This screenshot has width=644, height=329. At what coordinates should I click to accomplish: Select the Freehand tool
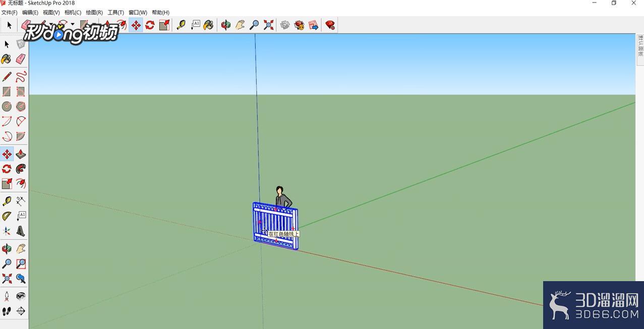click(21, 77)
